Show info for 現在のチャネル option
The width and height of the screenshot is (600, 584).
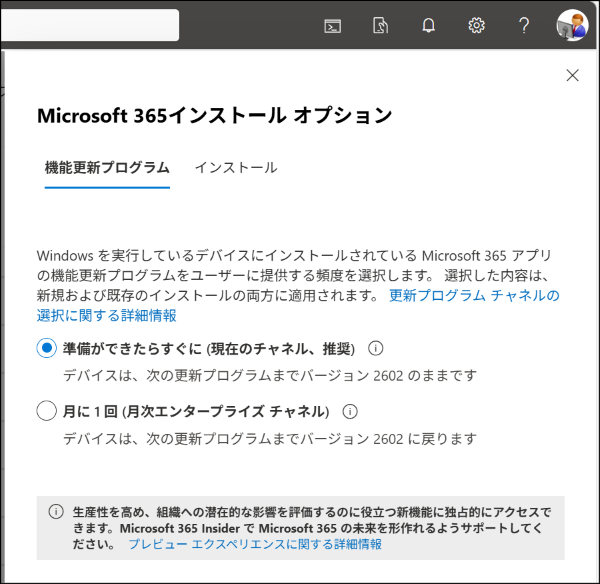click(x=376, y=348)
